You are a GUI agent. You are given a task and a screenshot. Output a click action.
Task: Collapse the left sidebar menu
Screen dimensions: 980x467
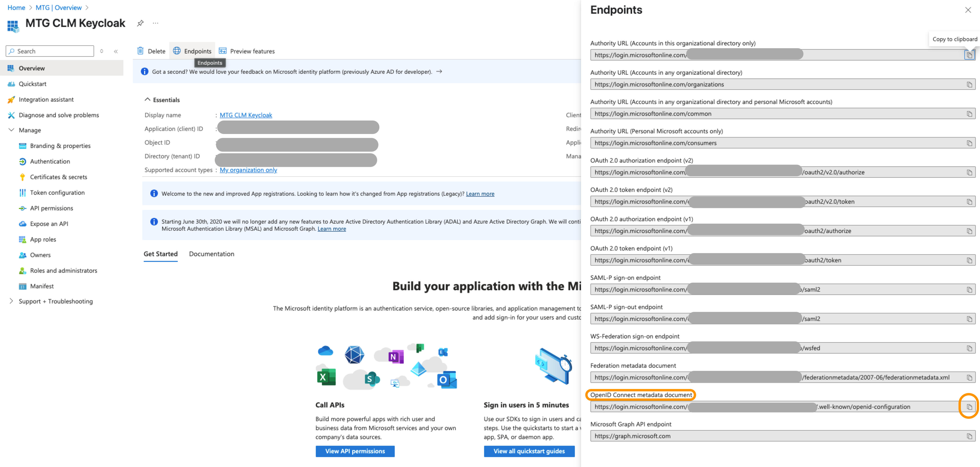[x=116, y=51]
